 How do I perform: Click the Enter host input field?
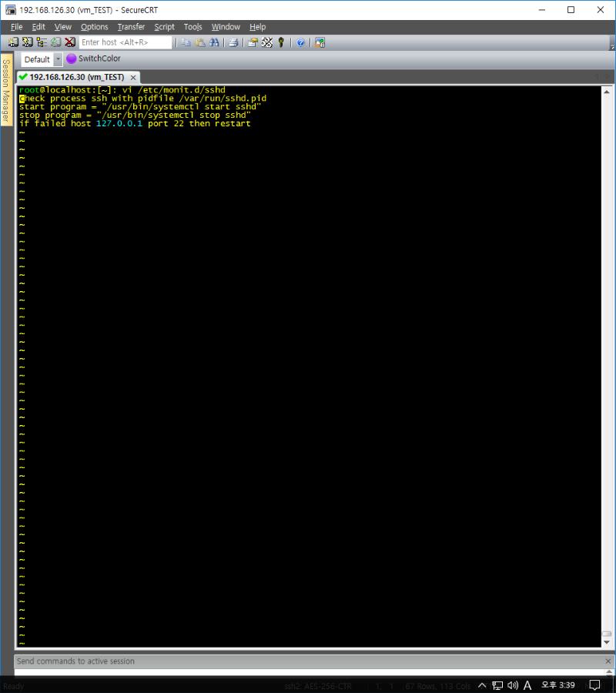[125, 42]
